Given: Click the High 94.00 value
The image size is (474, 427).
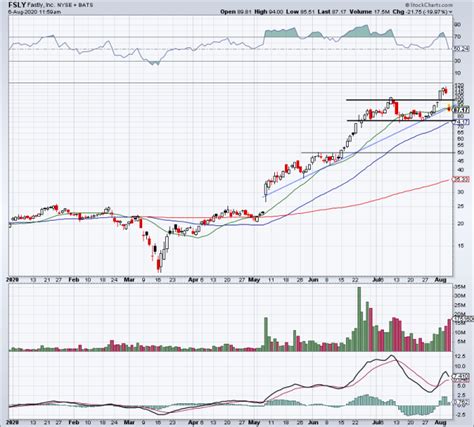Looking at the screenshot, I should (x=269, y=12).
